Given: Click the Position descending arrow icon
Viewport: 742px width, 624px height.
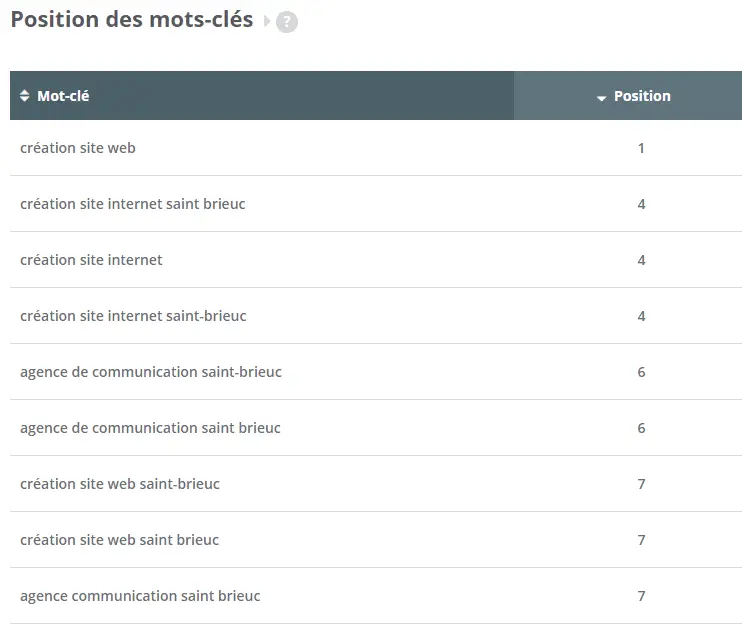Looking at the screenshot, I should 601,98.
